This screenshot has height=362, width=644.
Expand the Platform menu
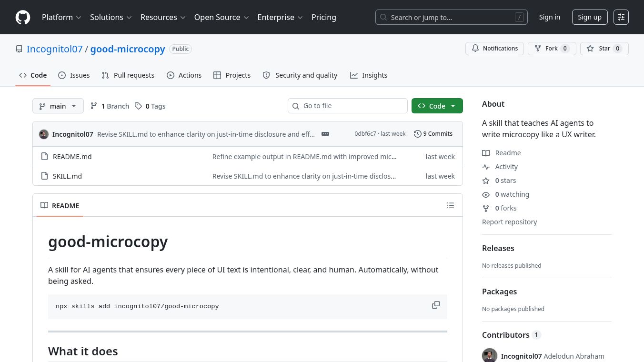point(61,17)
